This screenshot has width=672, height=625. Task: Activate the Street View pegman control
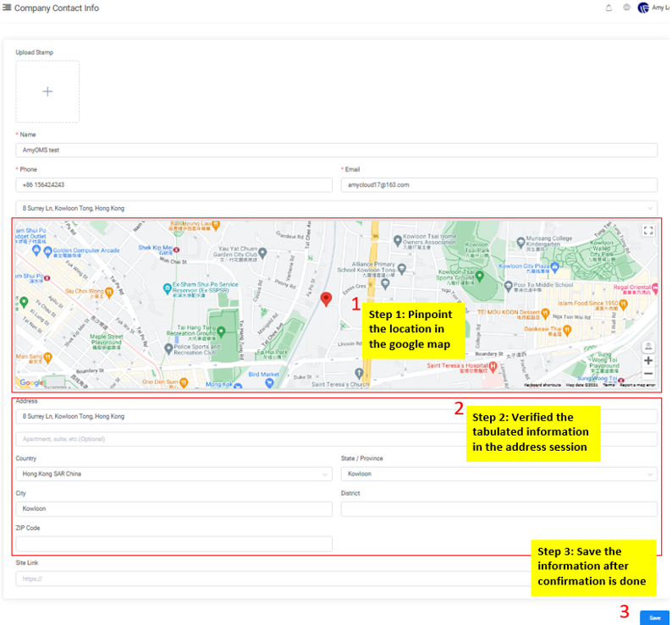click(648, 346)
